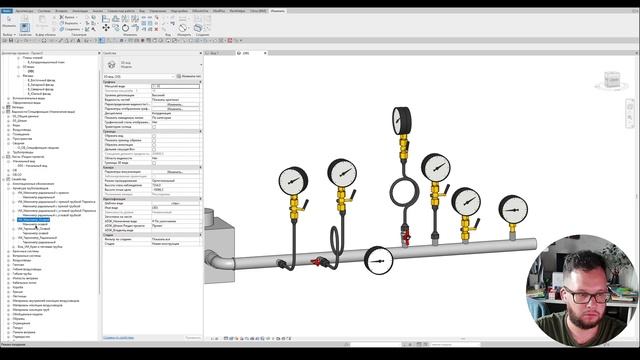The width and height of the screenshot is (640, 360).
Task: Click the Text 'A' icon in quick access toolbar
Action: (79, 40)
